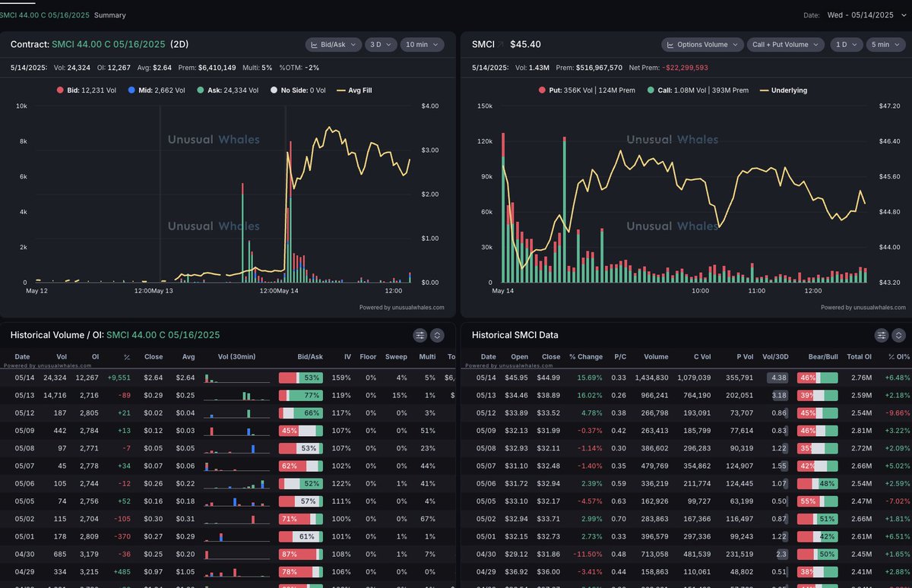
Task: Click the 05/13 bid/ask bar showing 77%
Action: point(301,396)
